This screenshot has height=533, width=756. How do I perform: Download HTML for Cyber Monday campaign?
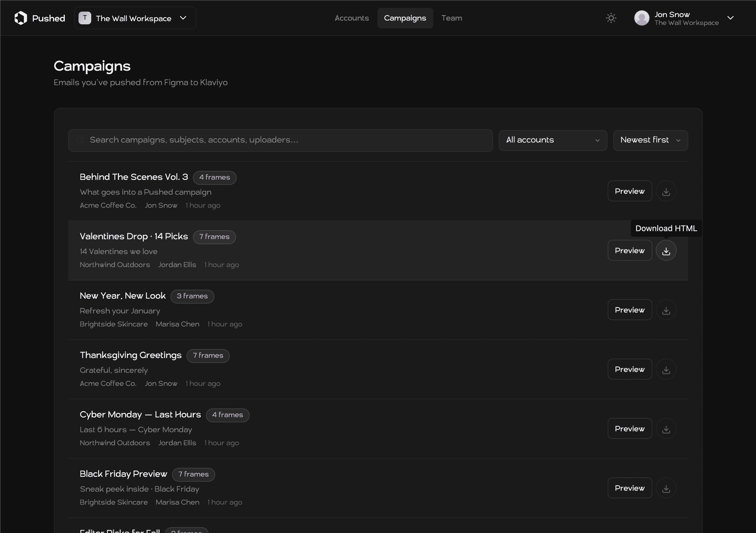tap(666, 429)
